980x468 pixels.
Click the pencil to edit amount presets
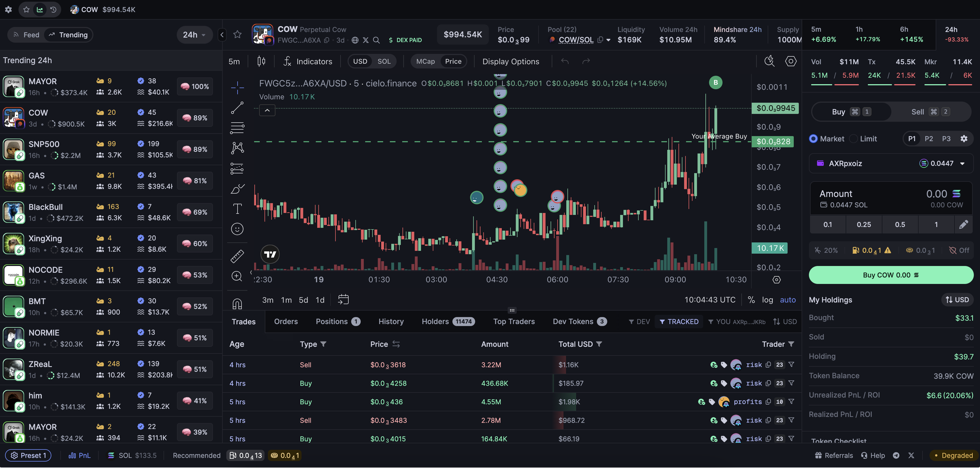click(963, 224)
